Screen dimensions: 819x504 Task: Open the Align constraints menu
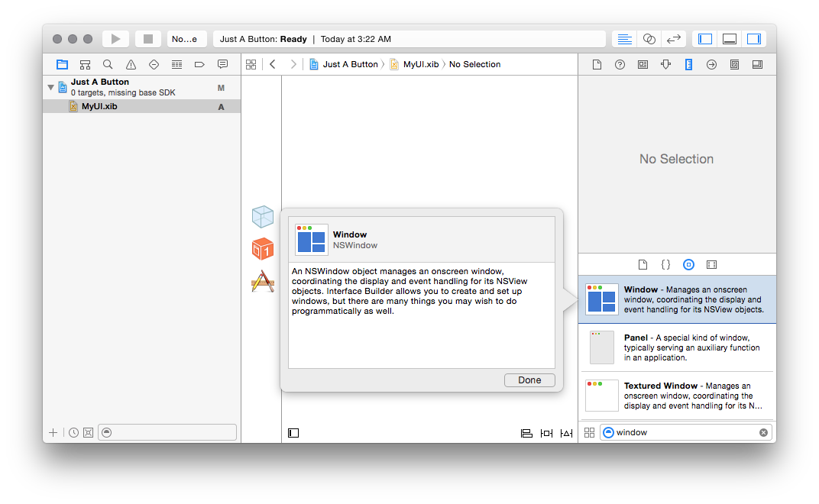526,433
